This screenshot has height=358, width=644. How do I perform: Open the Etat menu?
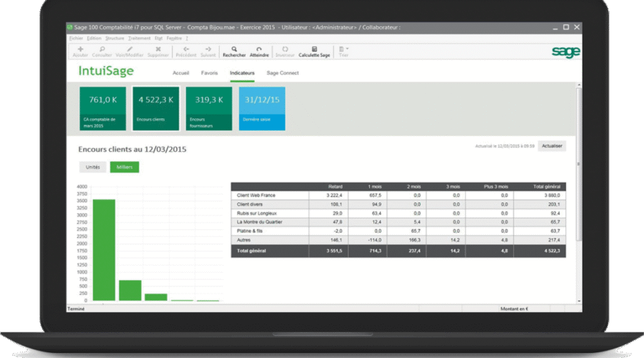[x=159, y=38]
